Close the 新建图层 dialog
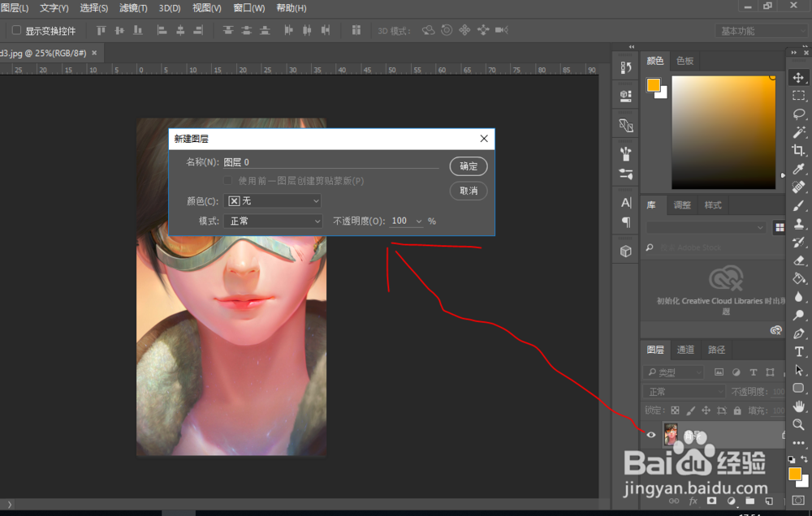 tap(484, 139)
